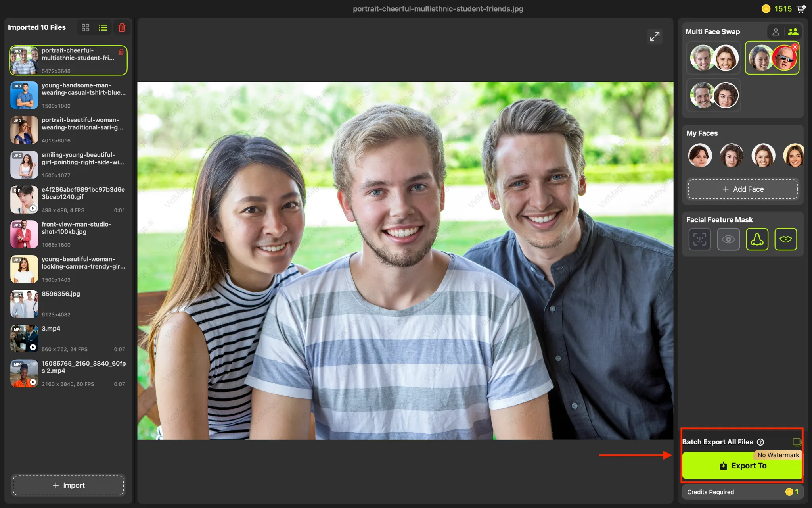Toggle the eye feature mask

(728, 239)
